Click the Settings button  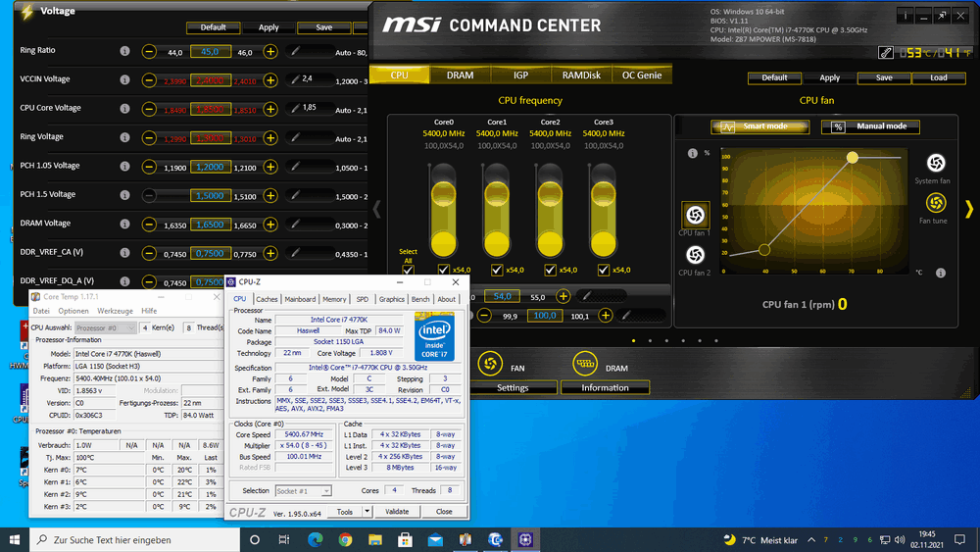click(x=513, y=387)
